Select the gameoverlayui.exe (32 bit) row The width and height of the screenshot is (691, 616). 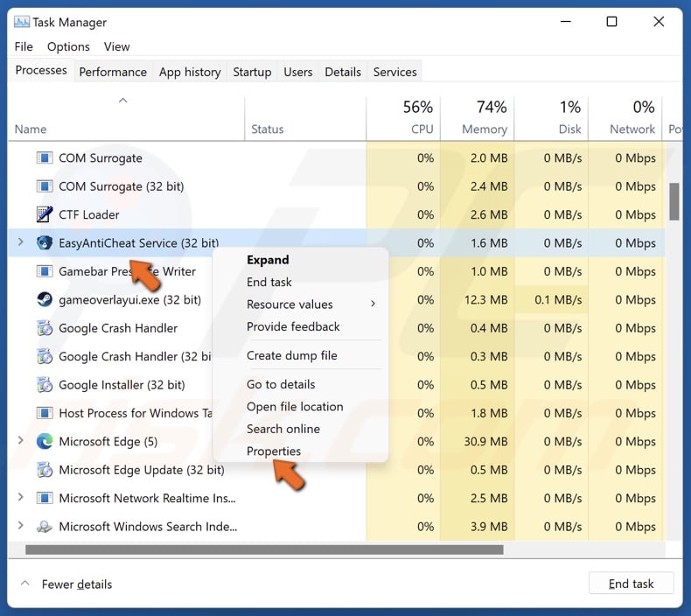coord(336,300)
